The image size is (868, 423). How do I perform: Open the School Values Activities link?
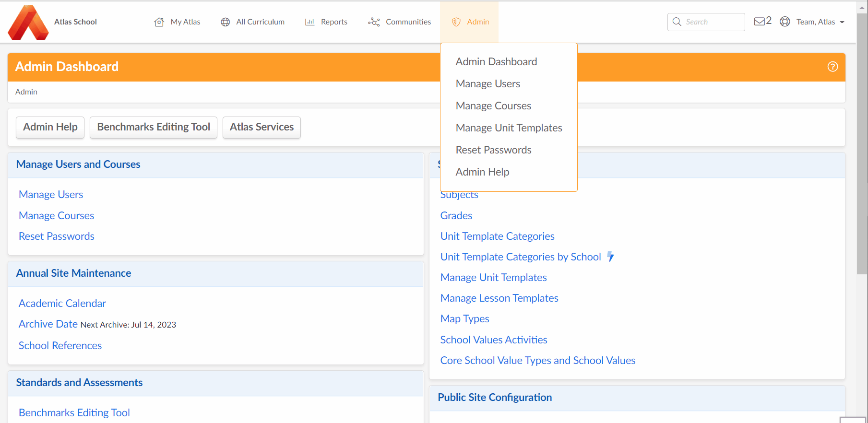click(494, 340)
